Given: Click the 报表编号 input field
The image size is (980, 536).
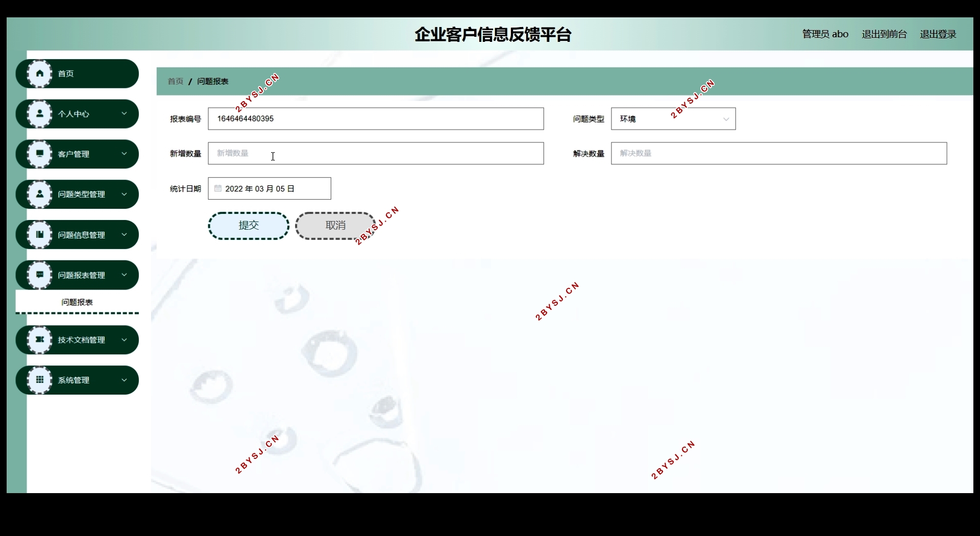Looking at the screenshot, I should (376, 119).
